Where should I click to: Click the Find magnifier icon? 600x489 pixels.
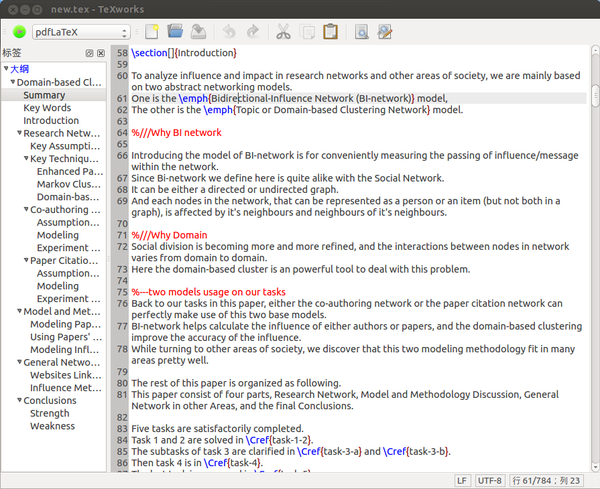(361, 32)
